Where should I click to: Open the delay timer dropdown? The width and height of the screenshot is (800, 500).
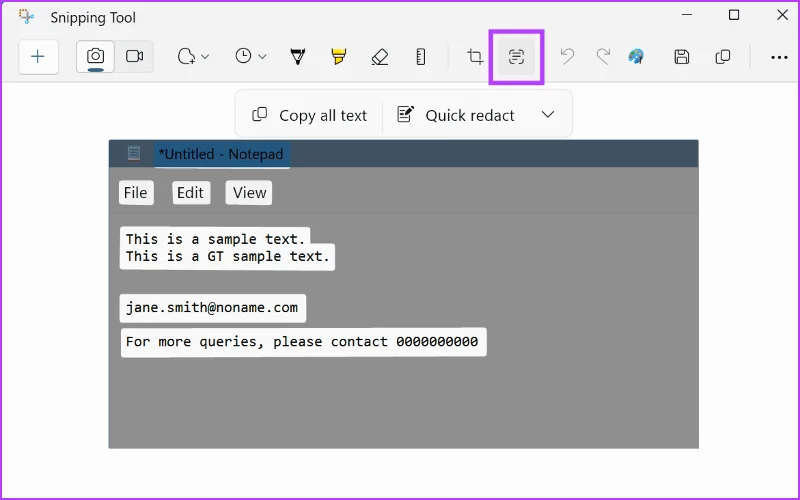click(x=251, y=57)
